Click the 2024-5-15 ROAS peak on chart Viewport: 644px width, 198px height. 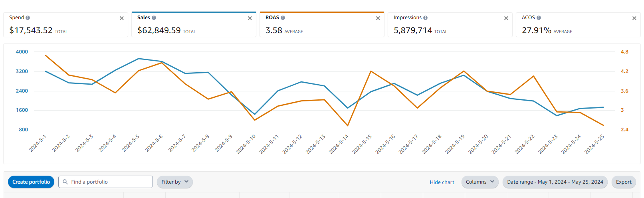pos(371,71)
